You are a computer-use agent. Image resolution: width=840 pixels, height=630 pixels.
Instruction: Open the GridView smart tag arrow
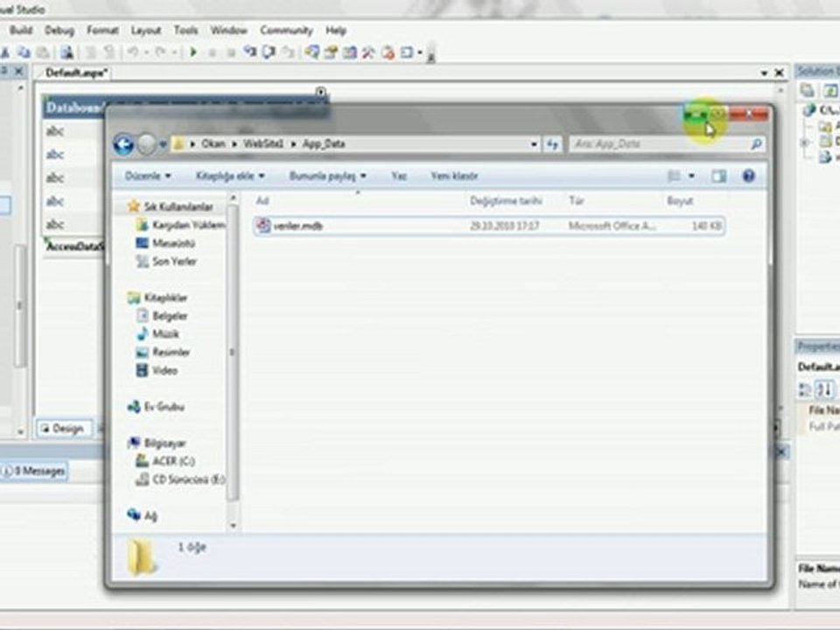[x=320, y=92]
